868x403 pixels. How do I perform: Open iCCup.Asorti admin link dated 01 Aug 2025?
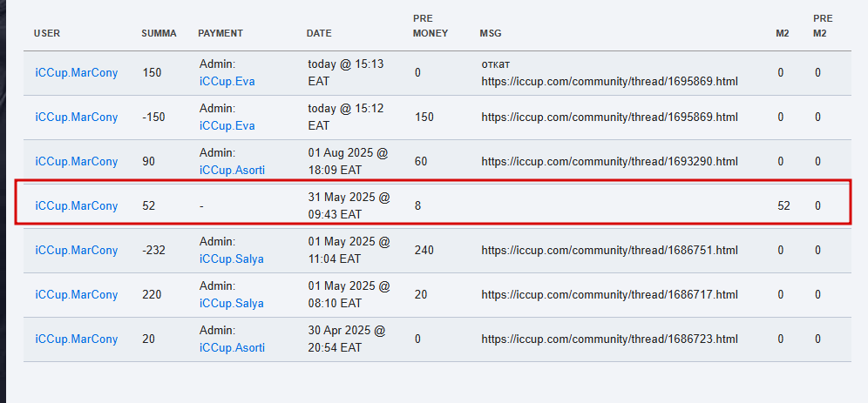click(x=232, y=171)
